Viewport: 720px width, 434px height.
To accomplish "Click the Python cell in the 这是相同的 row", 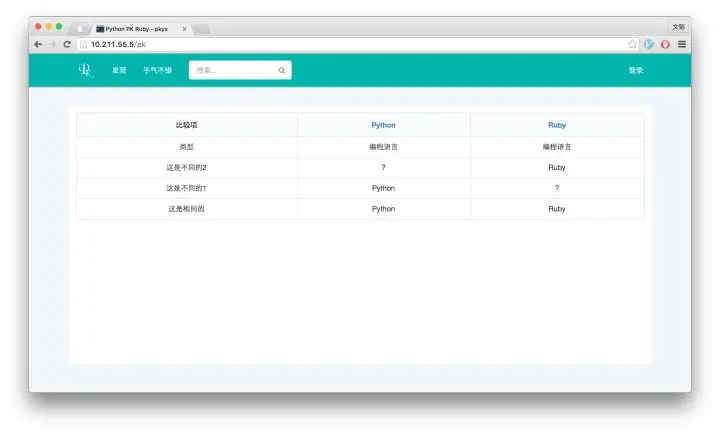I will click(x=383, y=209).
